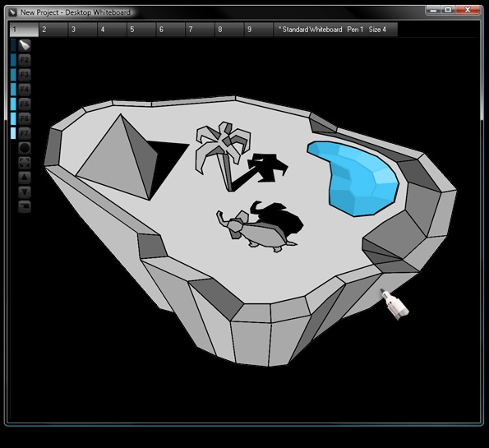Click the app icon in title bar

pyautogui.click(x=13, y=12)
